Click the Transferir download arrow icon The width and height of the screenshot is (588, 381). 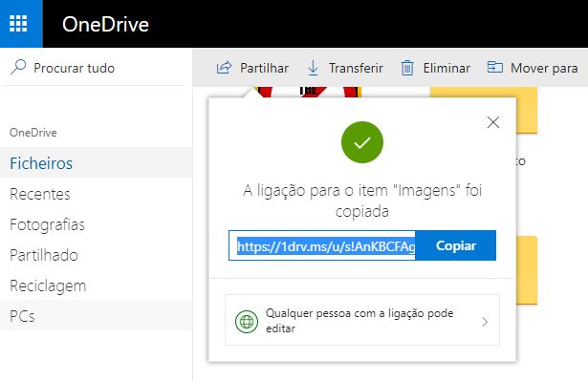click(313, 68)
